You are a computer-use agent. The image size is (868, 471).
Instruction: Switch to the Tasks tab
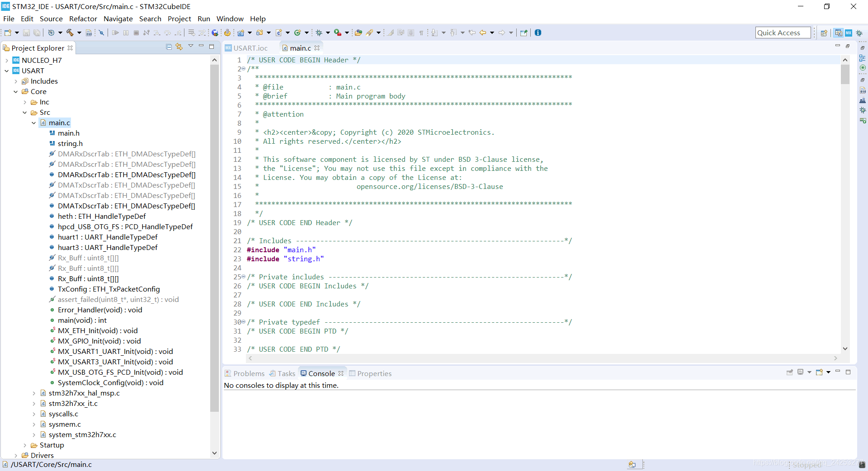coord(282,373)
